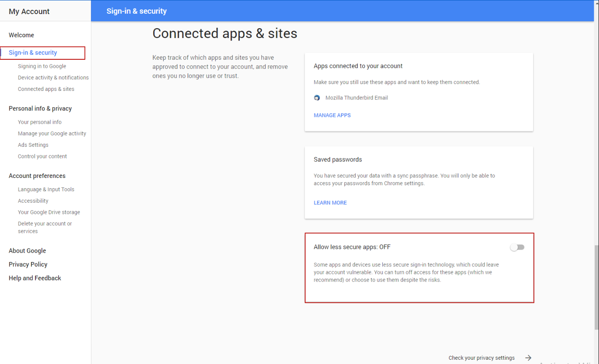Open Manage your Google activity
This screenshot has height=364, width=599.
pyautogui.click(x=52, y=134)
